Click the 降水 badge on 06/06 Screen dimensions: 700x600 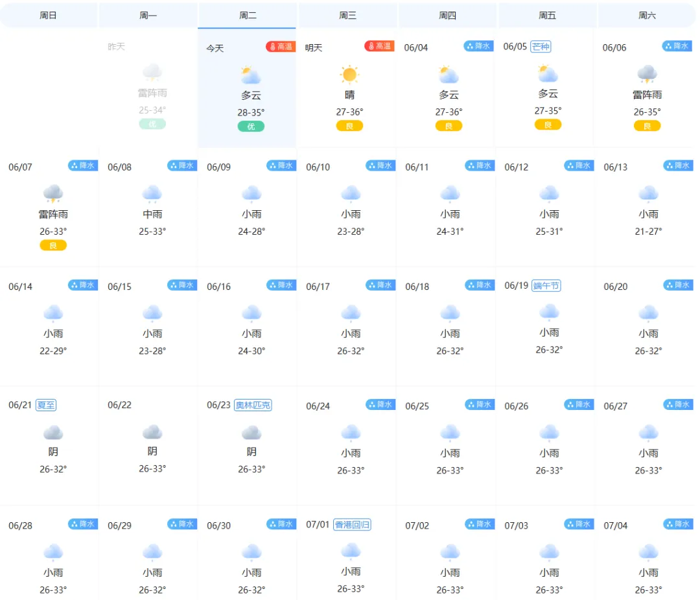pyautogui.click(x=677, y=46)
